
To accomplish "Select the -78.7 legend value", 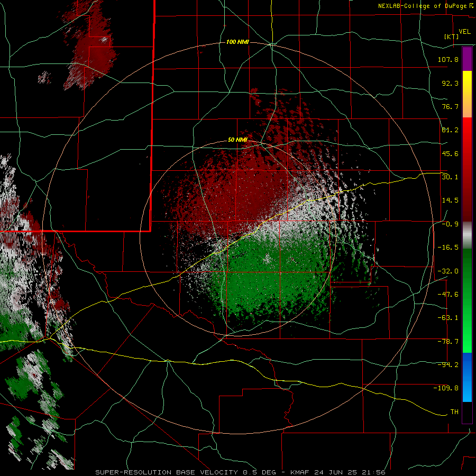I will pyautogui.click(x=448, y=342).
